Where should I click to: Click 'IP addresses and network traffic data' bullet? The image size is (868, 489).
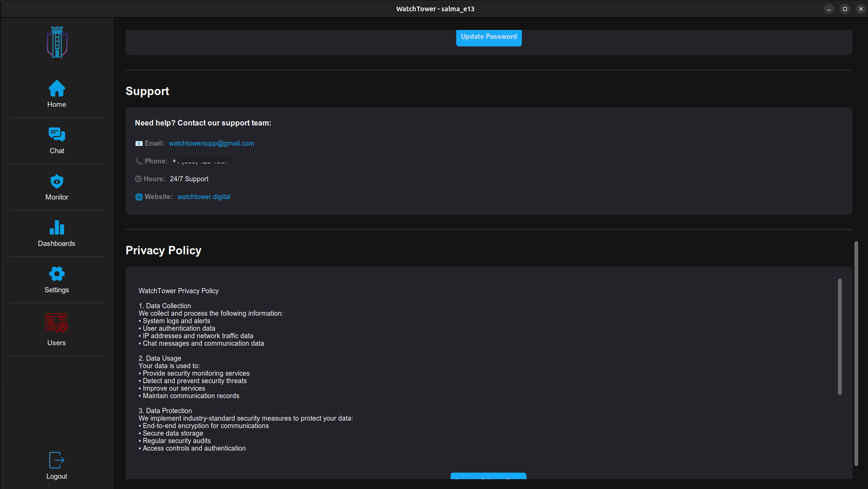(196, 336)
